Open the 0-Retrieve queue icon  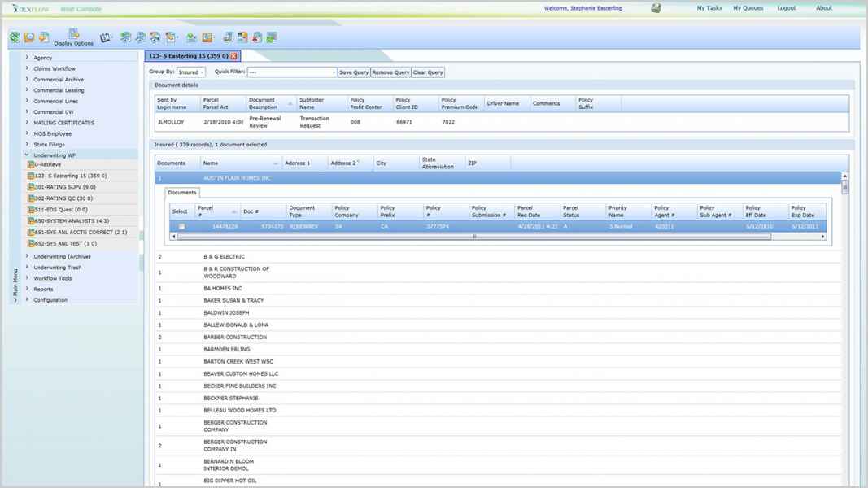click(x=31, y=164)
